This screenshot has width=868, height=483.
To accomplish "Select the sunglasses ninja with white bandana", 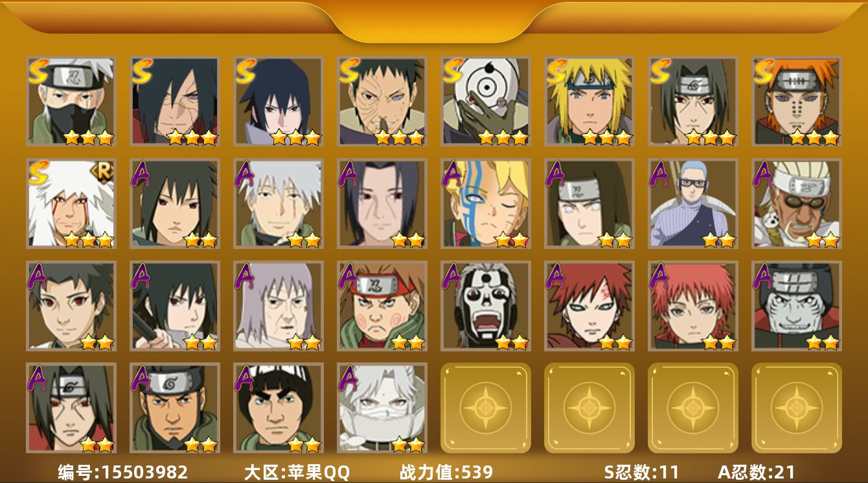I will tap(797, 204).
